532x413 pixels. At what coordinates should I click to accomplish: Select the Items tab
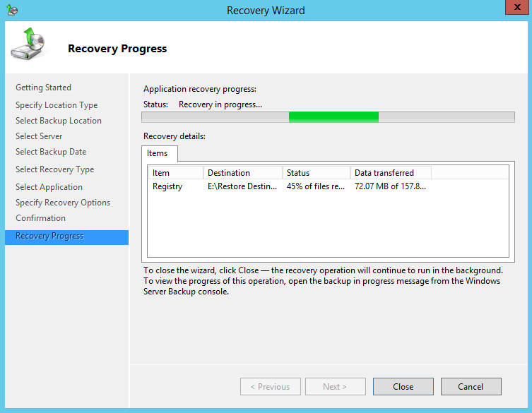pos(158,153)
